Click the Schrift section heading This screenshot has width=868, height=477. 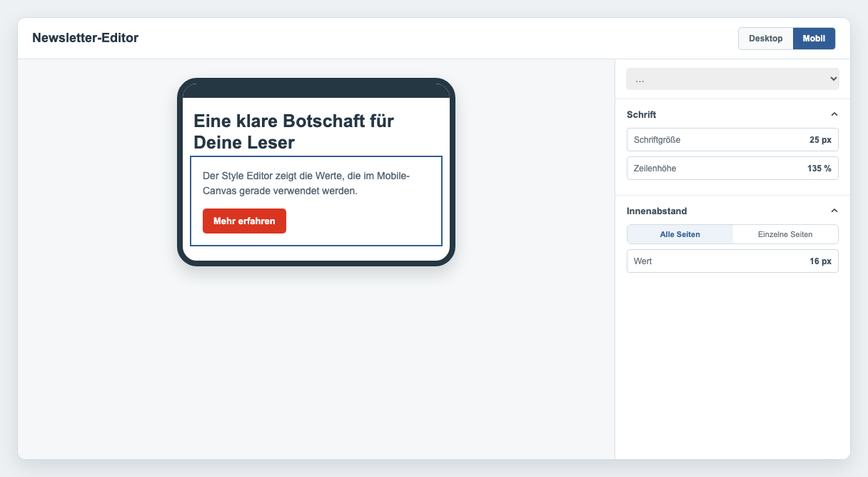pos(641,114)
